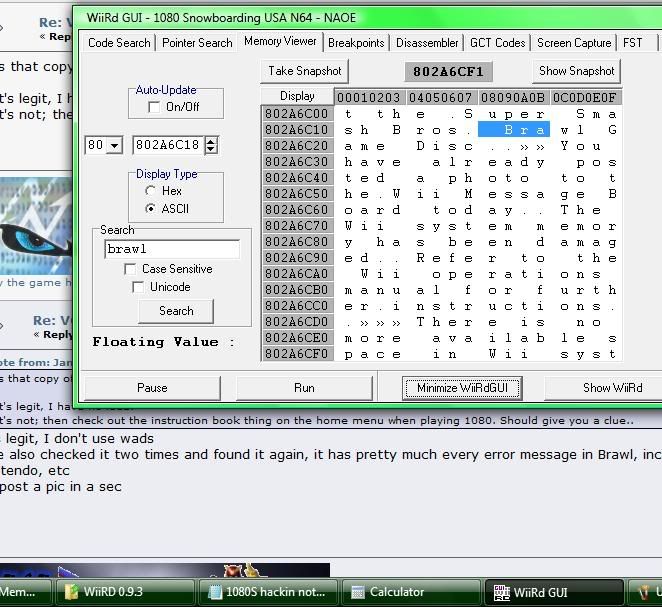Select the Hex display type
The width and height of the screenshot is (662, 607).
point(150,191)
